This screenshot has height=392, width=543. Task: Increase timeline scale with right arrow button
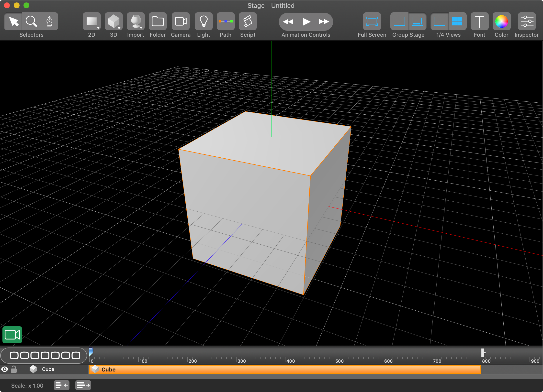coord(83,385)
